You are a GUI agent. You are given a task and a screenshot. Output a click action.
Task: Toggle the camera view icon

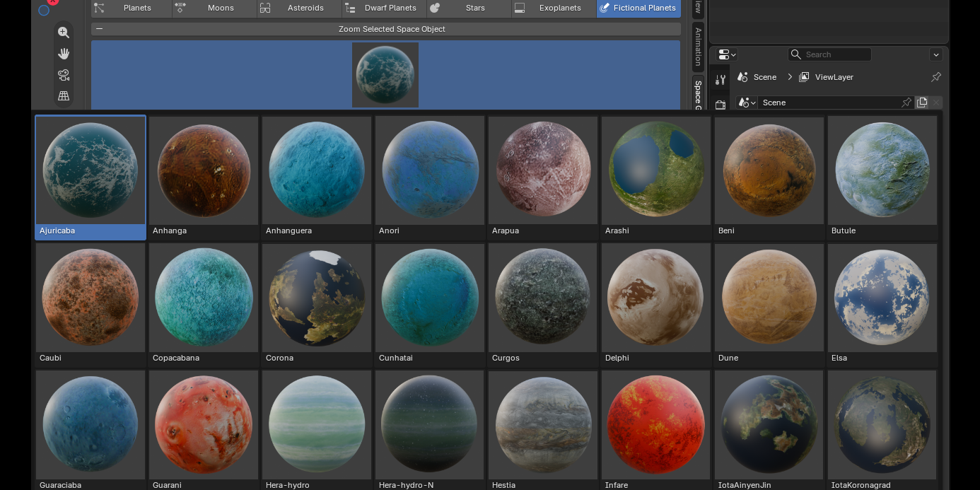64,75
